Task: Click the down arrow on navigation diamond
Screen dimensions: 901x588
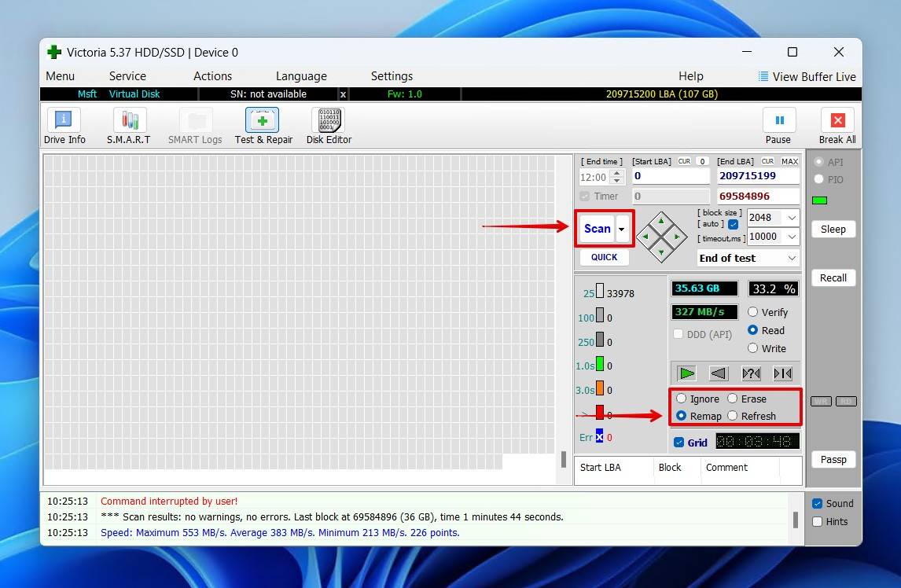Action: [x=661, y=252]
